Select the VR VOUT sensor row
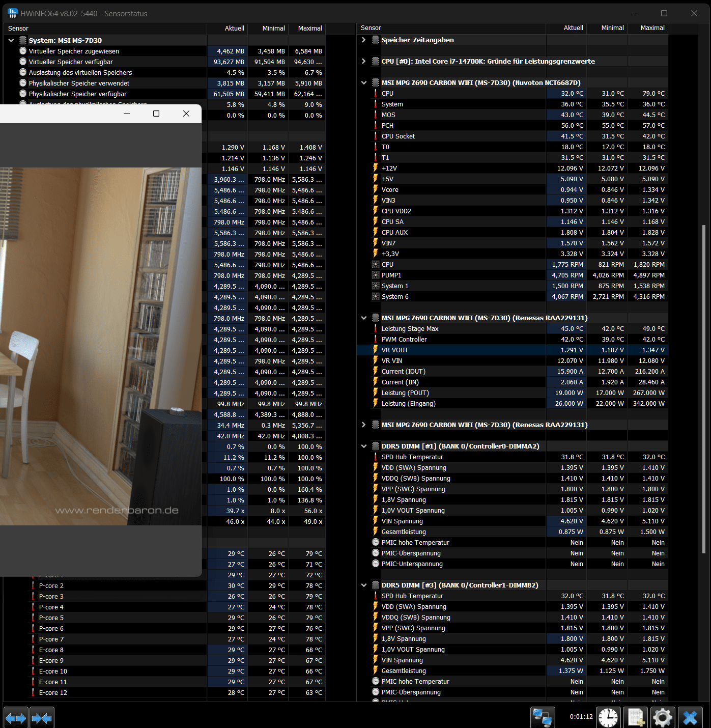 (513, 350)
